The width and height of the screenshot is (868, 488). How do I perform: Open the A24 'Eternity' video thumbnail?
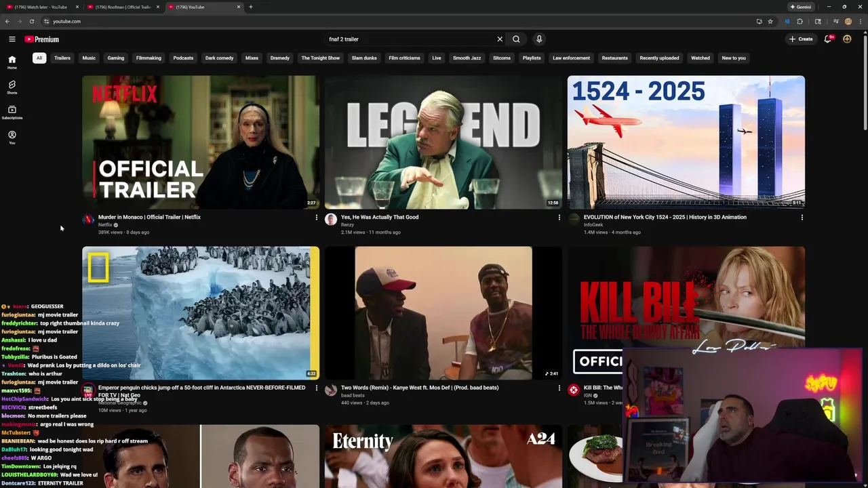point(443,456)
